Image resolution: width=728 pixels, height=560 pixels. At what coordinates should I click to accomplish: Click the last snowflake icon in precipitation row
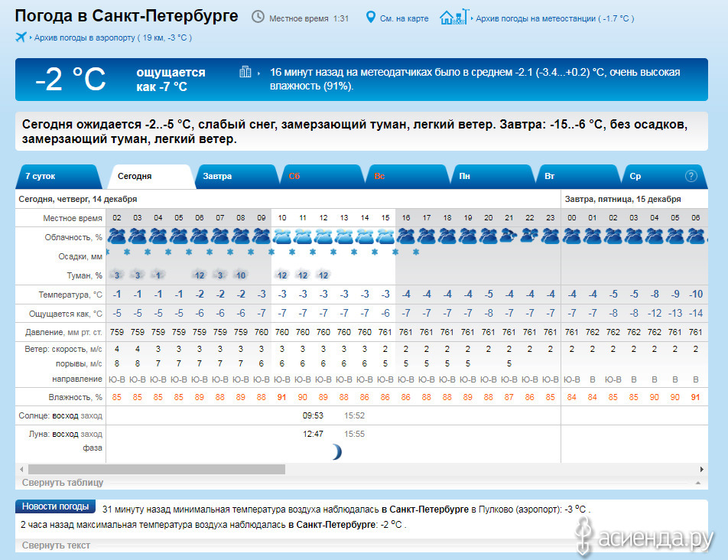pos(416,252)
